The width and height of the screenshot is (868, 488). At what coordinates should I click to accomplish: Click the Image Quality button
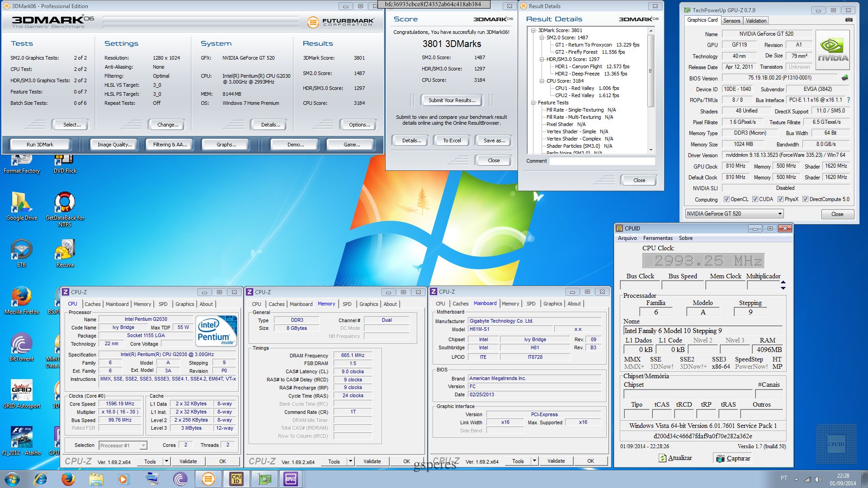tap(115, 145)
